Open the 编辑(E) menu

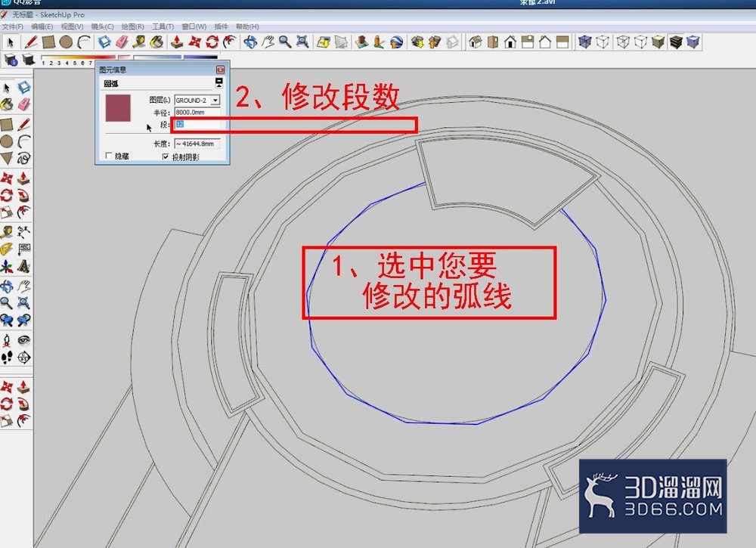pyautogui.click(x=42, y=26)
